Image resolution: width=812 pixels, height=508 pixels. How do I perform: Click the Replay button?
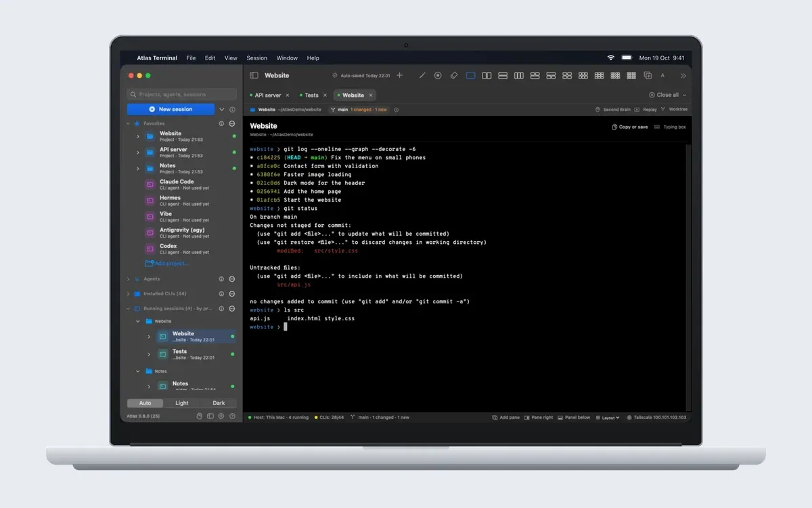(646, 110)
